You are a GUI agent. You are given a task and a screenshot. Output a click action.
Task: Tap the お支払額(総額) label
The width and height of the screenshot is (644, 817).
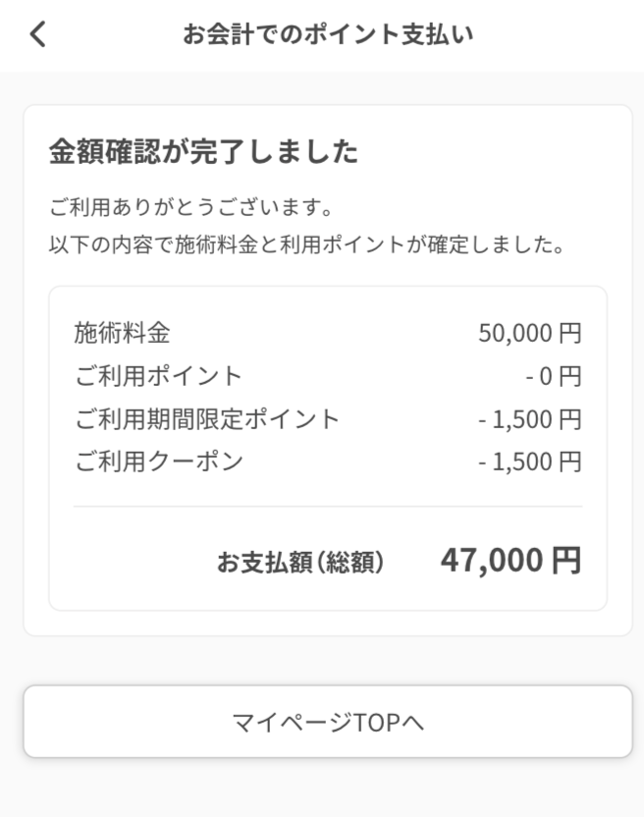(x=300, y=563)
